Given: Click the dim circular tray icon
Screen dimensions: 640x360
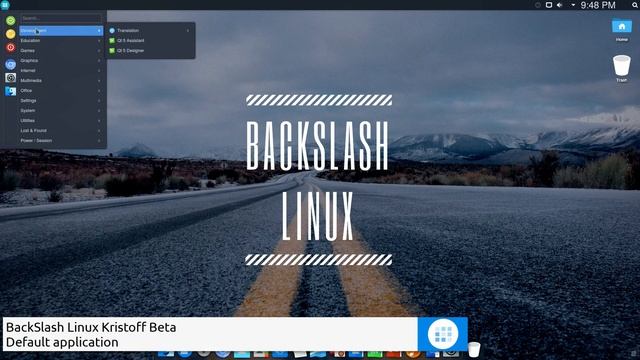Looking at the screenshot, I should coord(538,5).
